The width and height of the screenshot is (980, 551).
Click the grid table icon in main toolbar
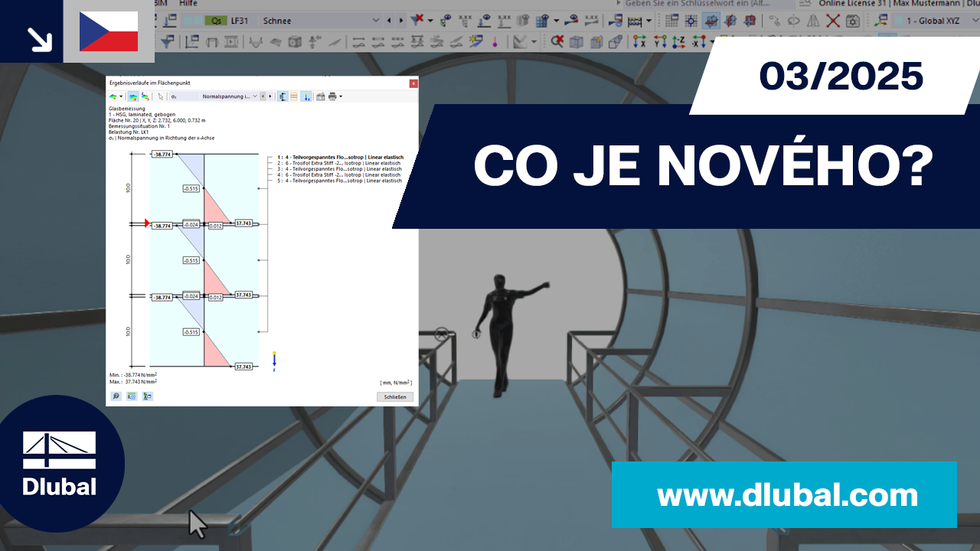pos(671,21)
